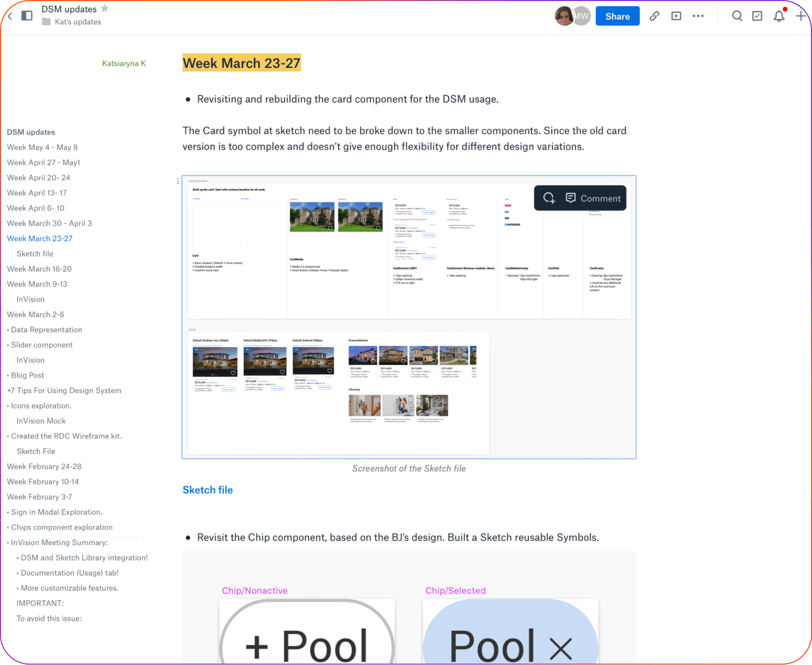Open notifications bell icon
The image size is (812, 665).
point(779,16)
